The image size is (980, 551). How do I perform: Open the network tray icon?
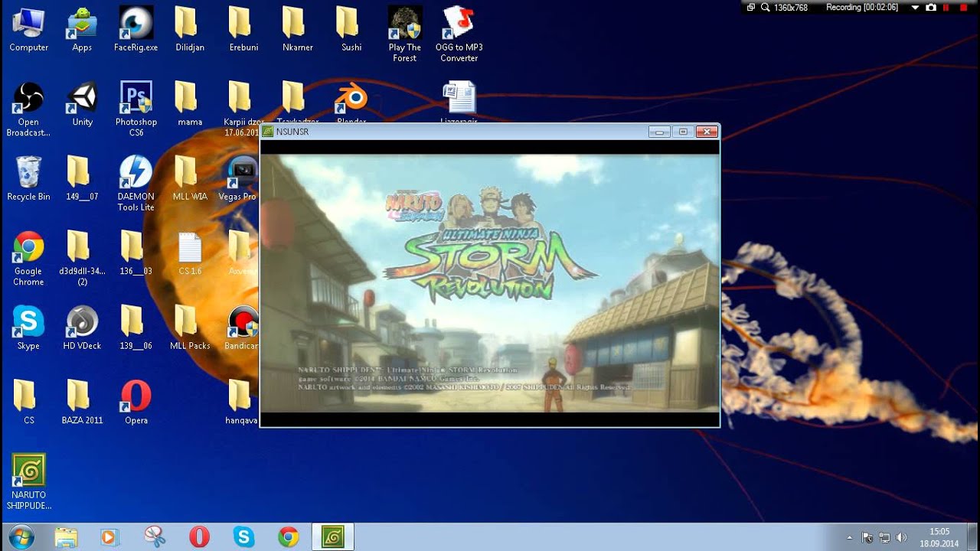[884, 537]
